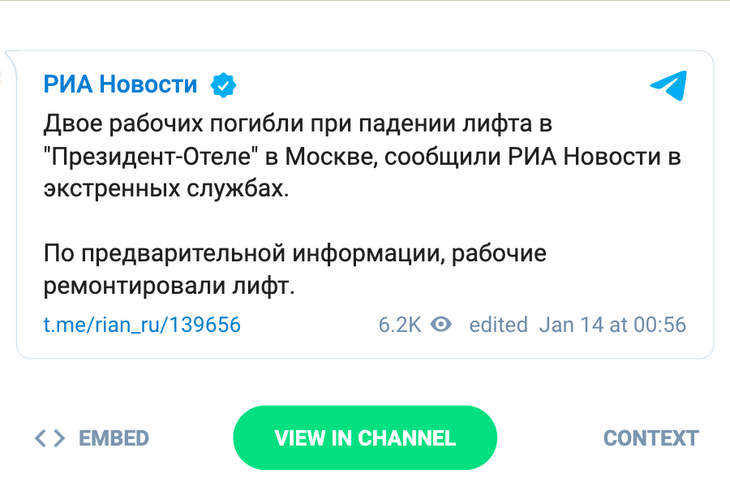Click the blue verified badge icon
The width and height of the screenshot is (730, 487).
(x=222, y=85)
